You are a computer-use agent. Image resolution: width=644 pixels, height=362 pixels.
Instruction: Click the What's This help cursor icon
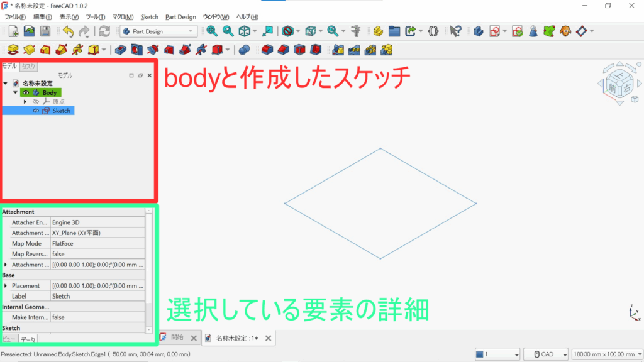point(456,31)
